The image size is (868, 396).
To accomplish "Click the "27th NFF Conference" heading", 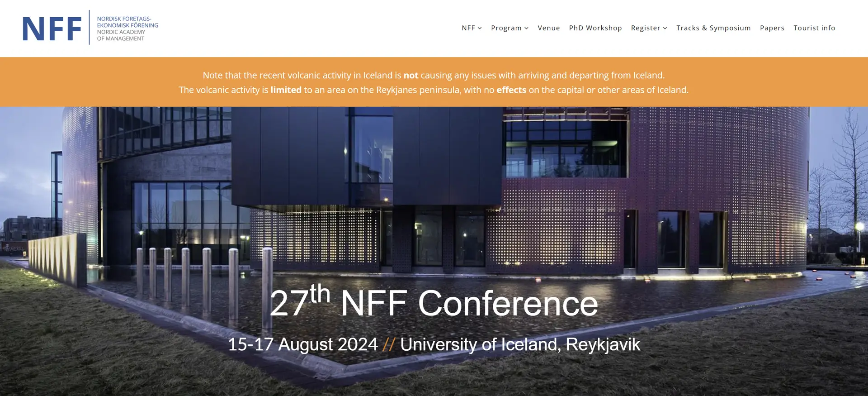I will point(434,301).
